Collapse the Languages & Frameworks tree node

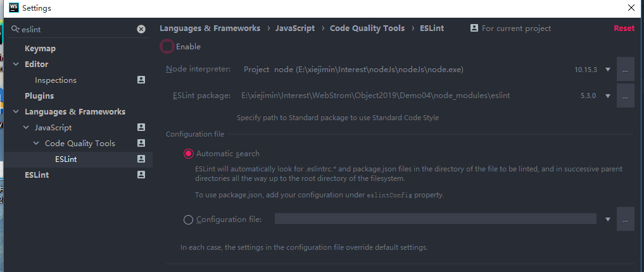coord(16,112)
